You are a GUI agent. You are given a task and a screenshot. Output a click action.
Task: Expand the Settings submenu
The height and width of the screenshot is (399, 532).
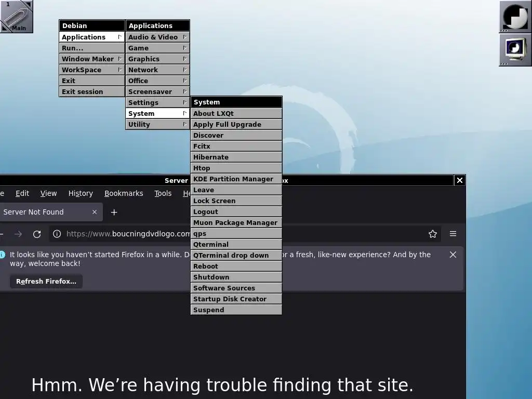coord(157,102)
